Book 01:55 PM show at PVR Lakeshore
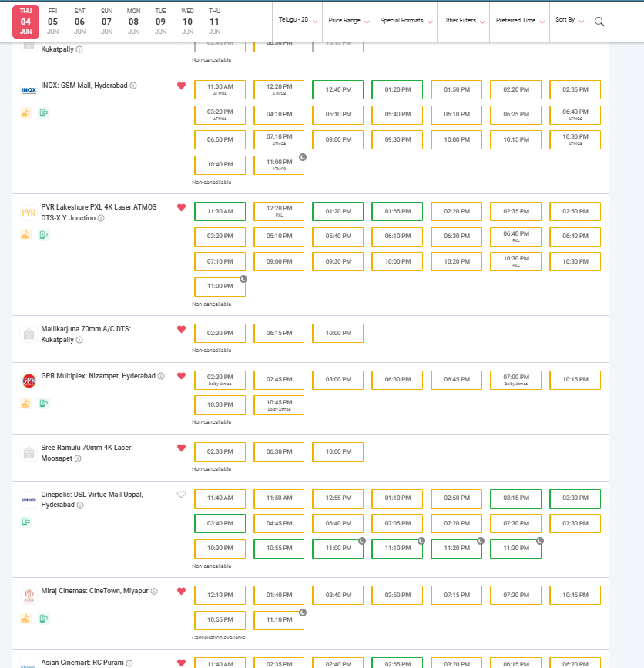 coord(397,212)
